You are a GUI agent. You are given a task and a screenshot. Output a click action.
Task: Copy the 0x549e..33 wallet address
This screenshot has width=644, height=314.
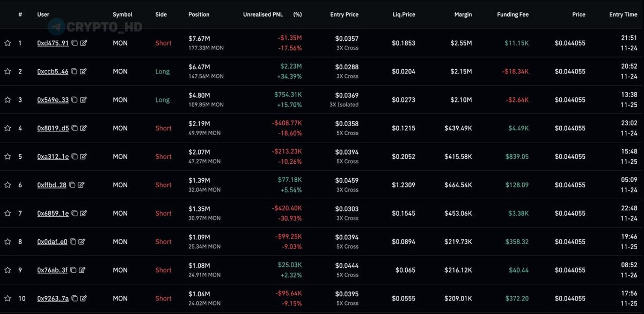74,100
